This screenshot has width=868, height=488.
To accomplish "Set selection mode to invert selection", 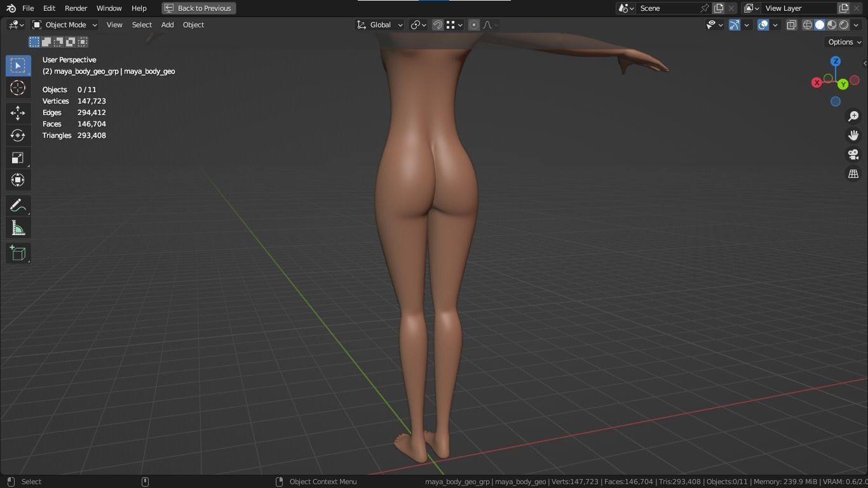I will click(71, 42).
